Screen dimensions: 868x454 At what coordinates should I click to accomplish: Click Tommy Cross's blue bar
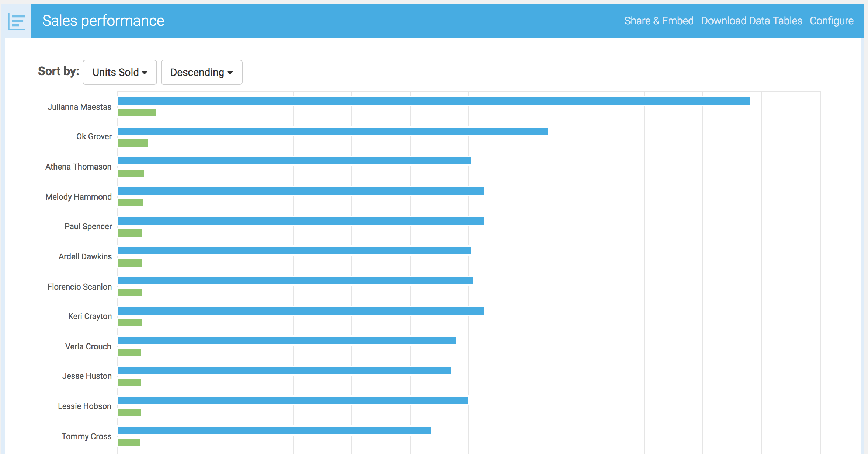pos(274,430)
